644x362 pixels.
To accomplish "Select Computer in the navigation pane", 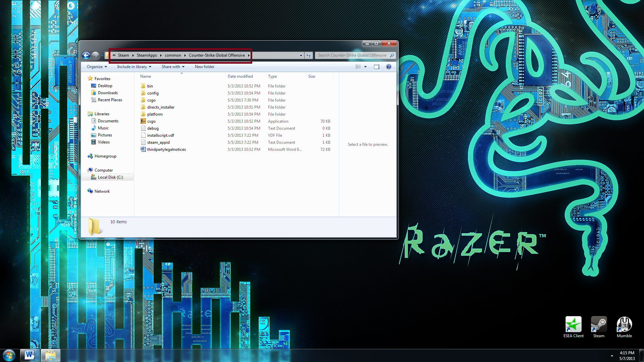I will (103, 170).
